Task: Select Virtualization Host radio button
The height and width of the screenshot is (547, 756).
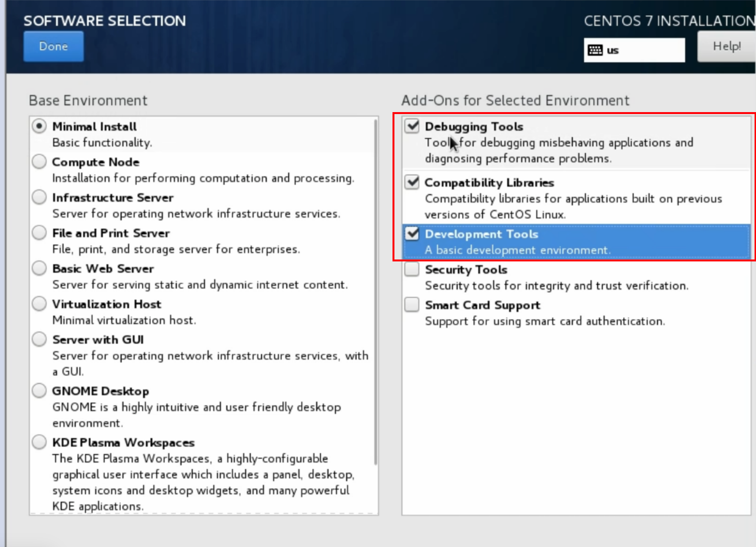Action: [x=39, y=303]
